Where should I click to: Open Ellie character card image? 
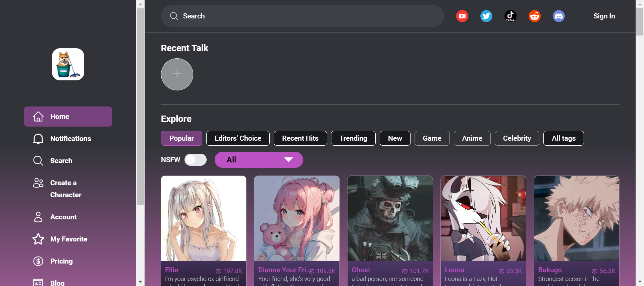tap(204, 218)
